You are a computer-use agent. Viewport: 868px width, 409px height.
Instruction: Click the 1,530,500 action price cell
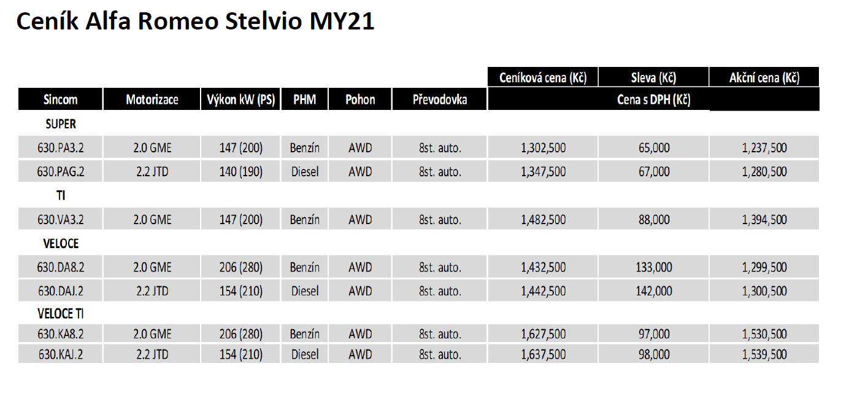coord(764,335)
